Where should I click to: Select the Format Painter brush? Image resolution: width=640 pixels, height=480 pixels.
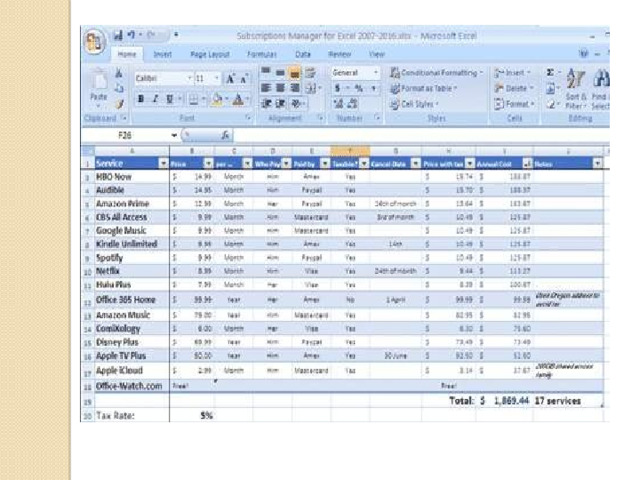click(x=119, y=104)
